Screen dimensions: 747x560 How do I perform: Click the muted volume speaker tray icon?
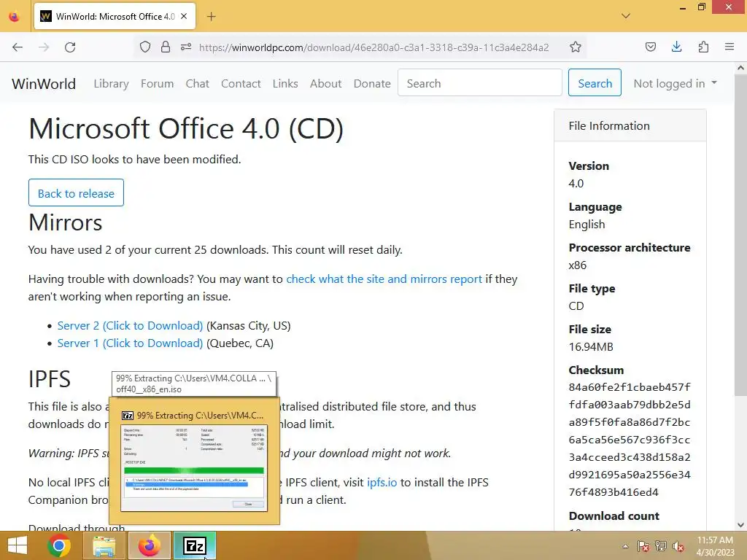tap(678, 546)
